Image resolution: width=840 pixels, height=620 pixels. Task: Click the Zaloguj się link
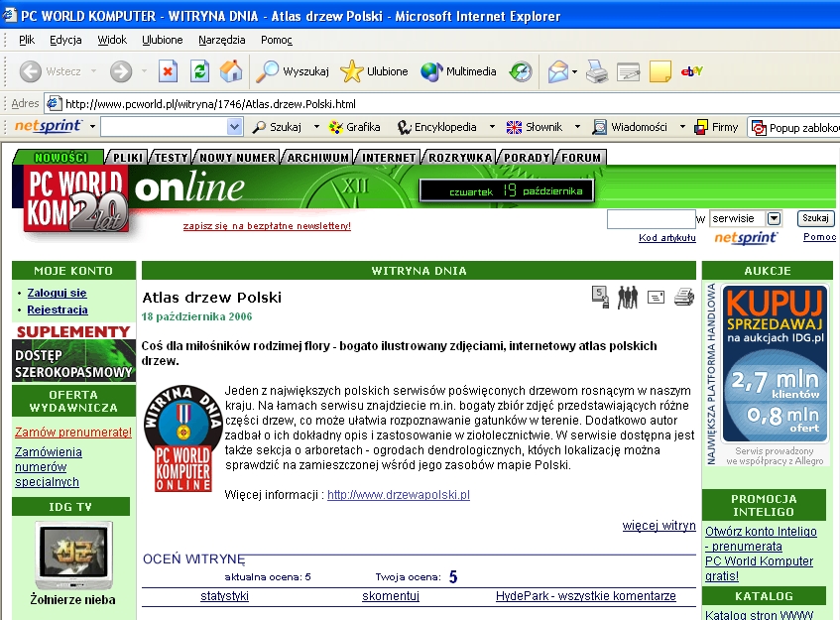[x=57, y=293]
